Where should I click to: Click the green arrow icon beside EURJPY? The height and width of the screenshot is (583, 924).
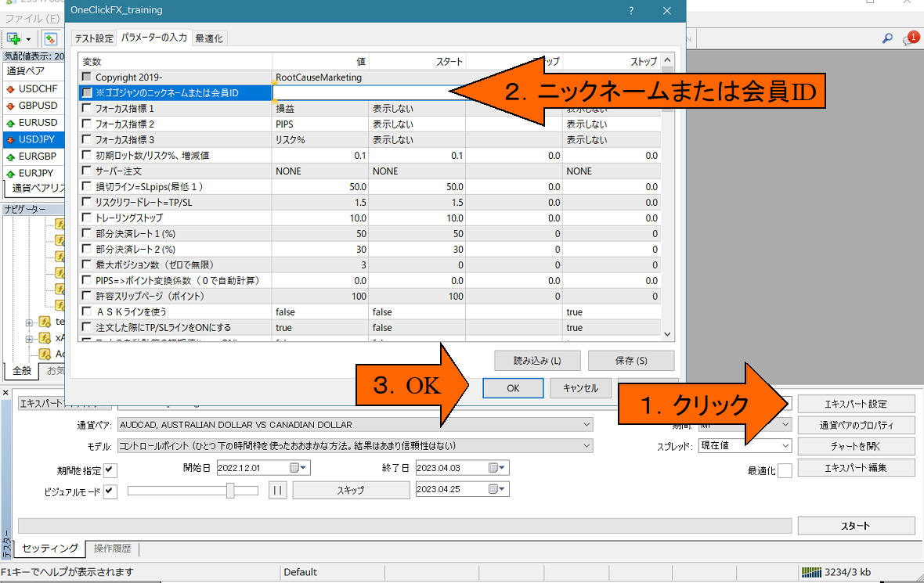(11, 175)
